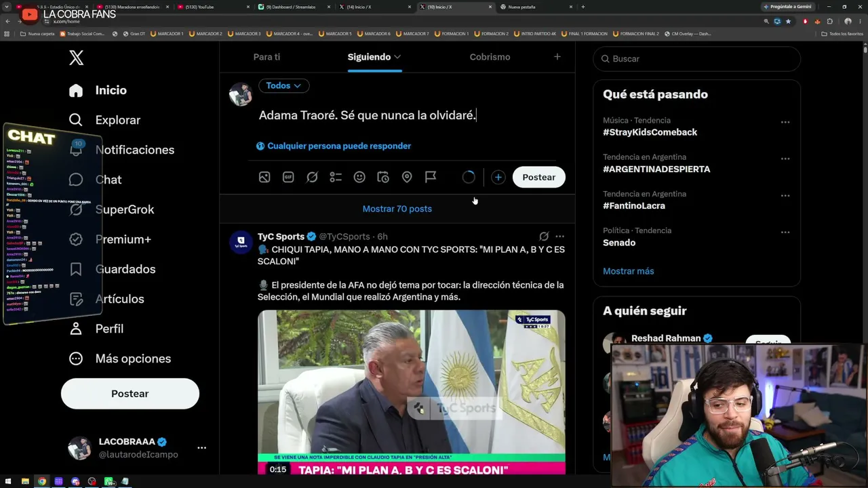Show 70 new posts
The height and width of the screenshot is (488, 868).
pyautogui.click(x=397, y=209)
